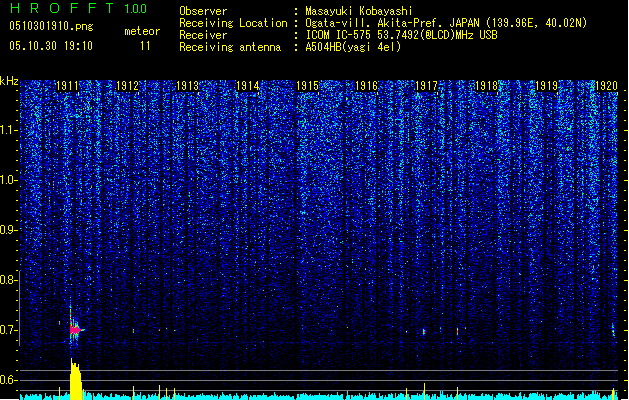Click the 1913 time marker

(187, 86)
